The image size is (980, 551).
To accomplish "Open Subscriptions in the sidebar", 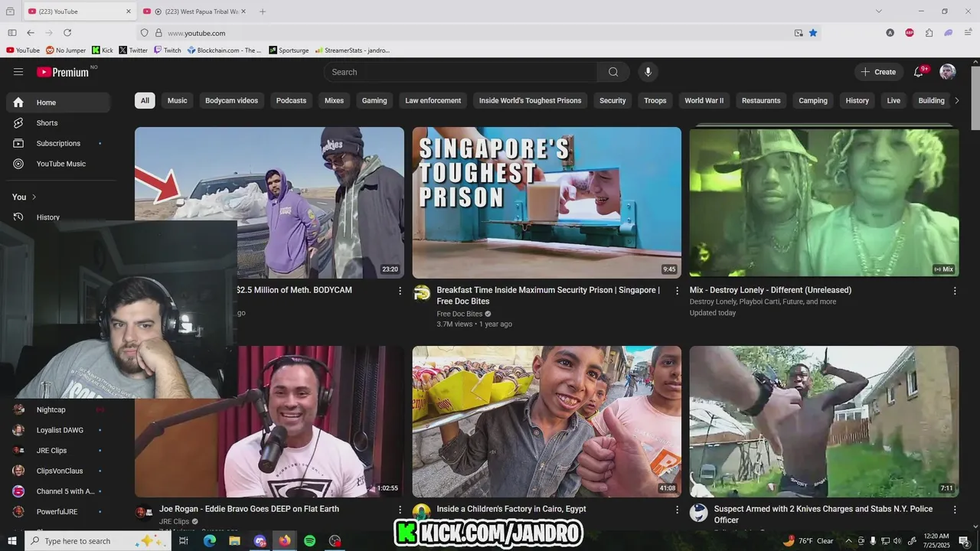I will [57, 143].
